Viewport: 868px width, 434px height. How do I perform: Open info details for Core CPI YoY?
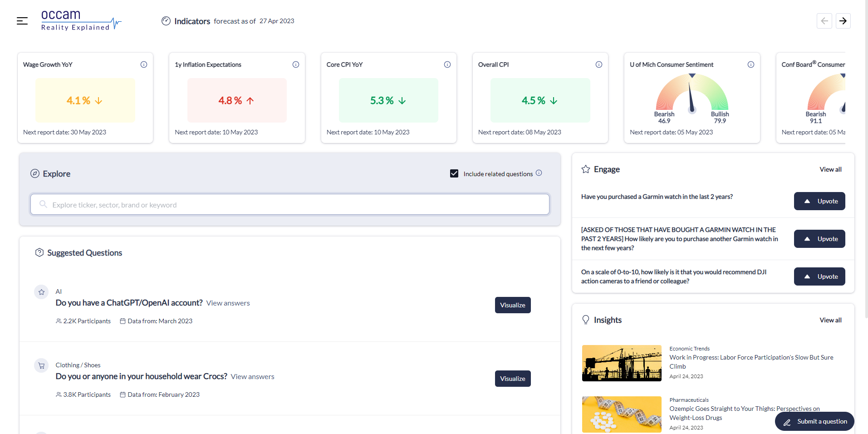pyautogui.click(x=447, y=64)
